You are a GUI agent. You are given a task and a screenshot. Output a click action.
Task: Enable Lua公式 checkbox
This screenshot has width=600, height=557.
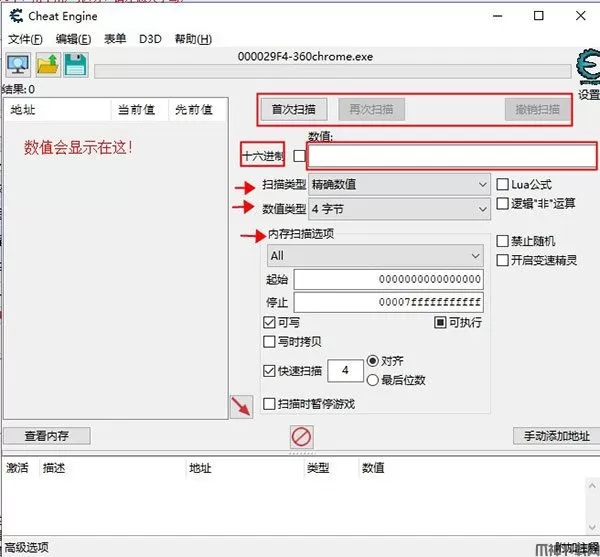pos(502,184)
